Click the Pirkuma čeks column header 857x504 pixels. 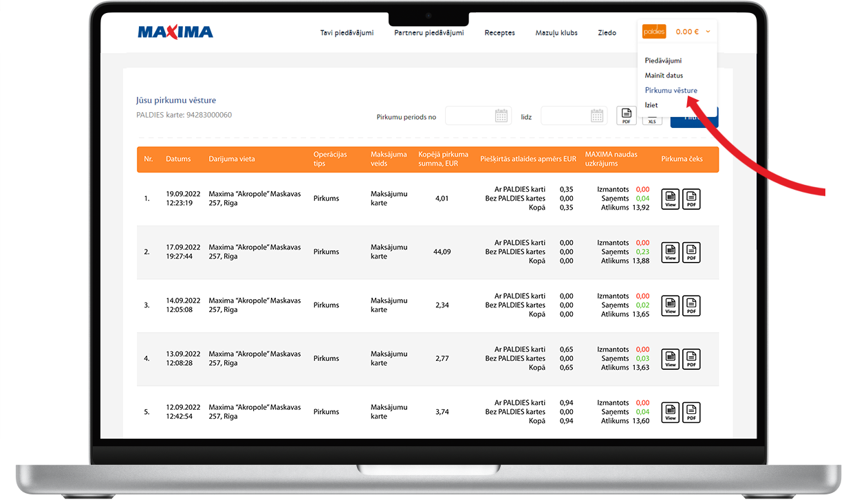pos(682,159)
